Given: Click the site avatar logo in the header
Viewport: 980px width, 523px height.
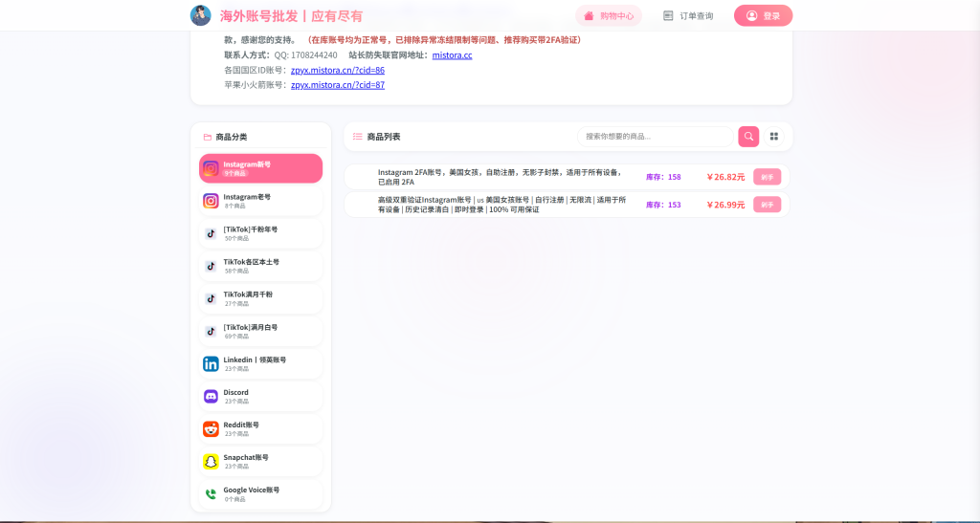Looking at the screenshot, I should pos(201,15).
